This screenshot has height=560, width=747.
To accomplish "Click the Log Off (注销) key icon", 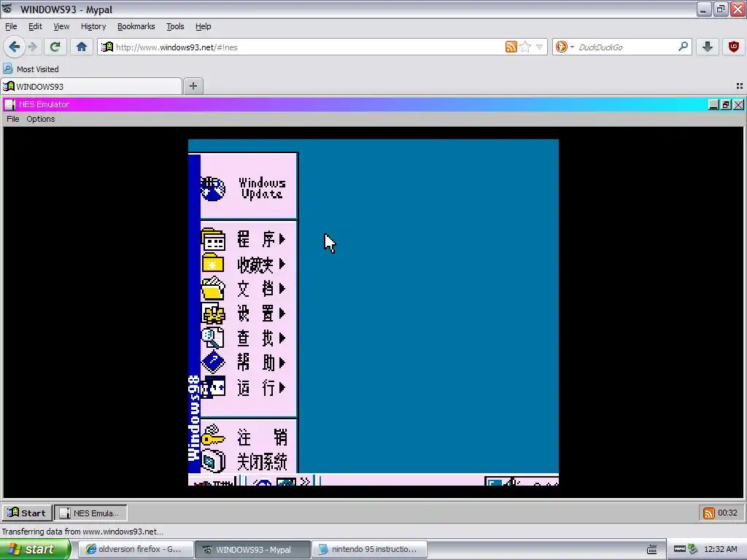I will pos(213,436).
